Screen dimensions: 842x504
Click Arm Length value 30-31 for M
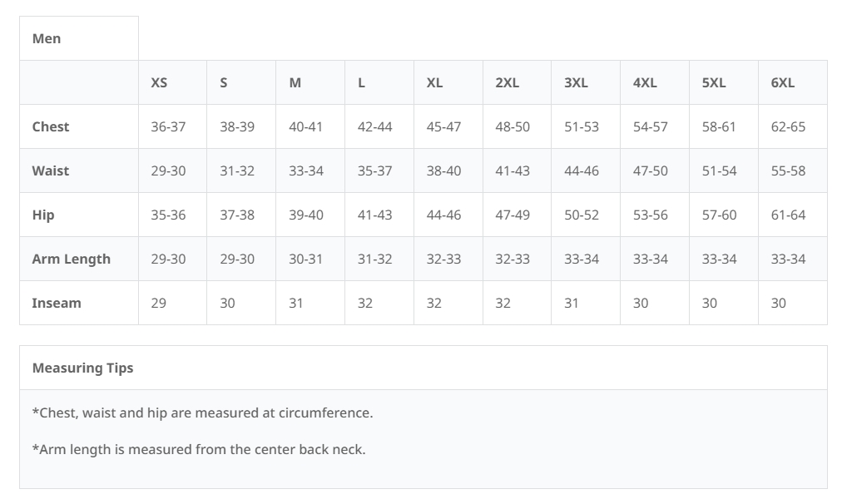pyautogui.click(x=305, y=259)
